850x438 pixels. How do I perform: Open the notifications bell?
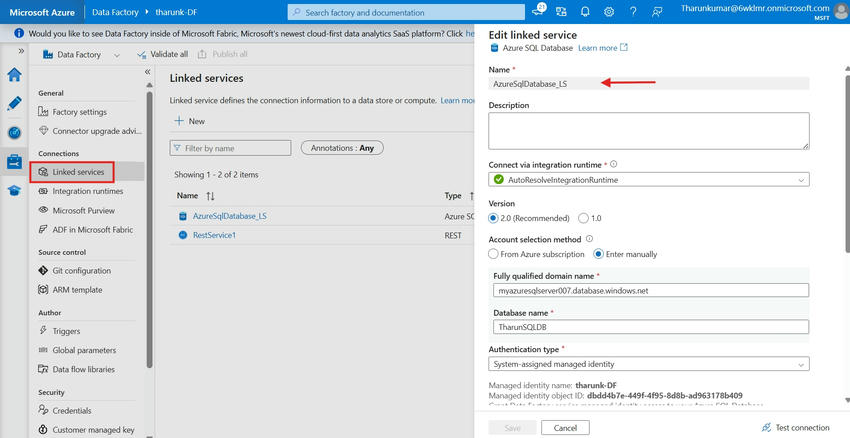(585, 12)
